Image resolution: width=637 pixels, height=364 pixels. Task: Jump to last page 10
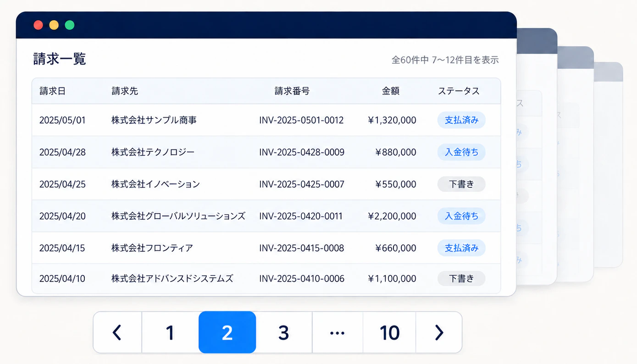coord(389,332)
